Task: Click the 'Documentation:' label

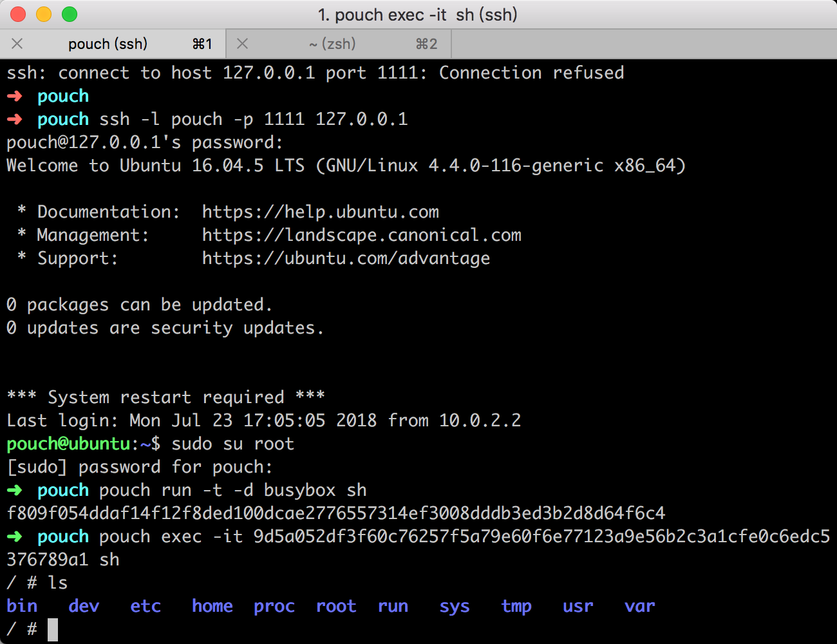Action: (109, 212)
